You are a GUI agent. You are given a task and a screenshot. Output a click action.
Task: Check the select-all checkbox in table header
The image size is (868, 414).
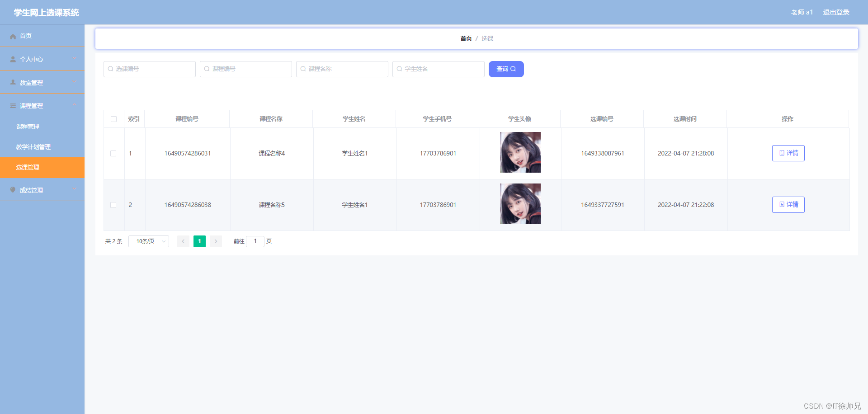113,119
